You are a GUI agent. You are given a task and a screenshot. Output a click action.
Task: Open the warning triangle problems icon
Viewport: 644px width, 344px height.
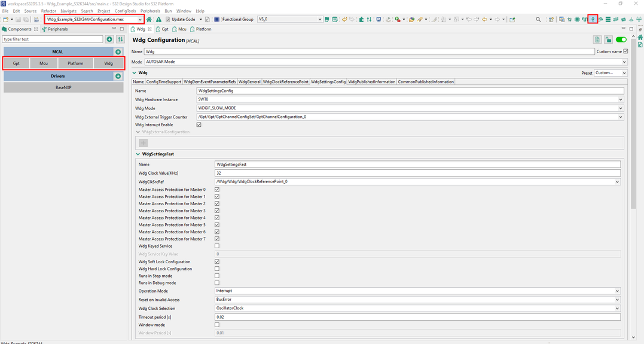point(158,19)
